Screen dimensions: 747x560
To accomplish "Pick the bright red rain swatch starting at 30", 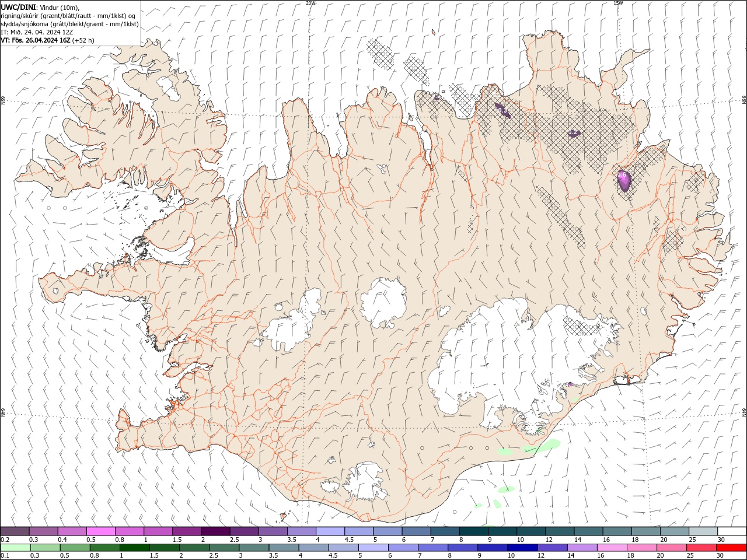I will coord(732,548).
